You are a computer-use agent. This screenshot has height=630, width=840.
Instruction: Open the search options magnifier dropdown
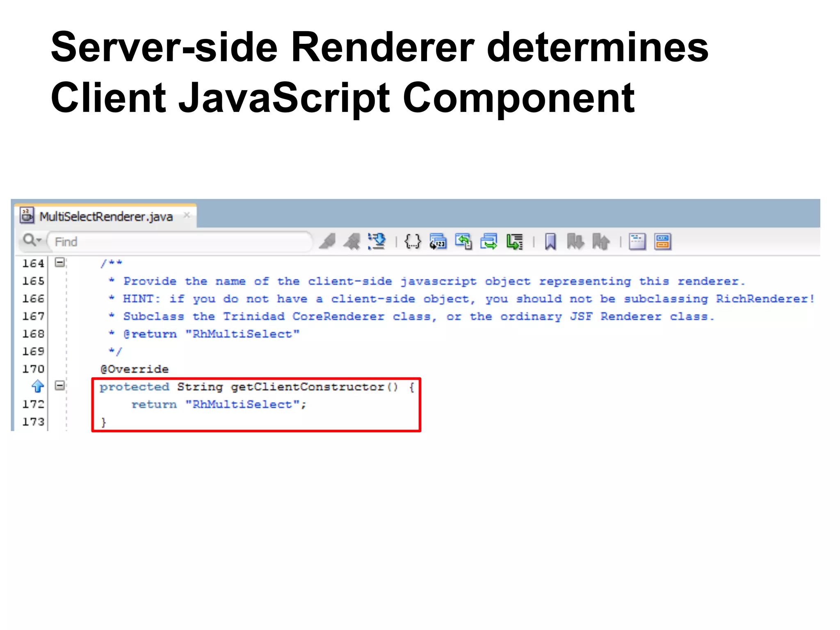32,240
